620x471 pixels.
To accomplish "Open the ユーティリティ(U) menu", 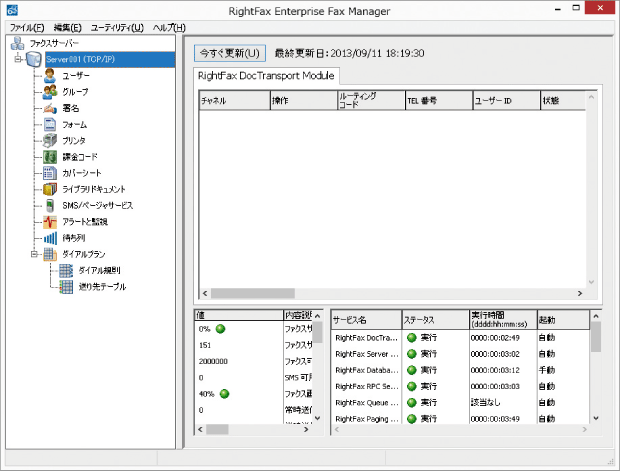I will click(117, 27).
